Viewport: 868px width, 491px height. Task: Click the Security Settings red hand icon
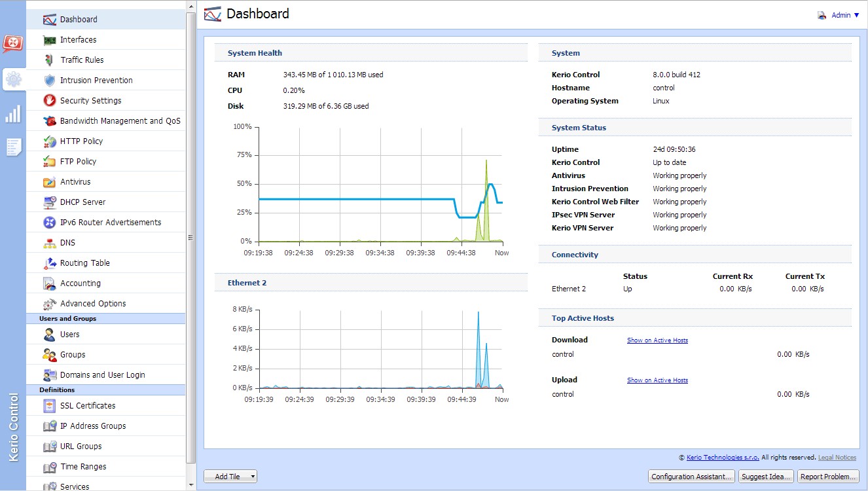[x=50, y=101]
